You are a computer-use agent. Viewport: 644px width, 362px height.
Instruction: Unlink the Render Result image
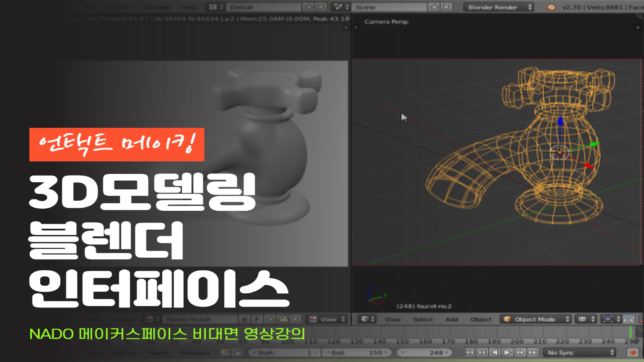(296, 319)
